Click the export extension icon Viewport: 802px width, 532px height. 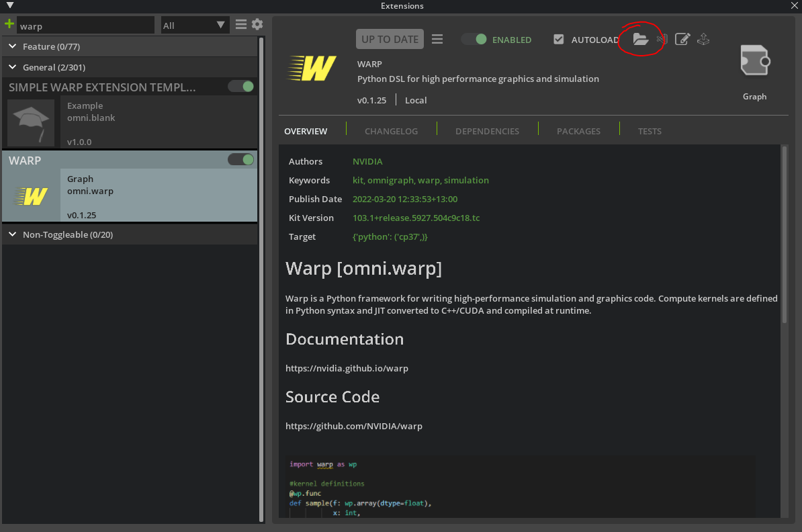click(703, 39)
